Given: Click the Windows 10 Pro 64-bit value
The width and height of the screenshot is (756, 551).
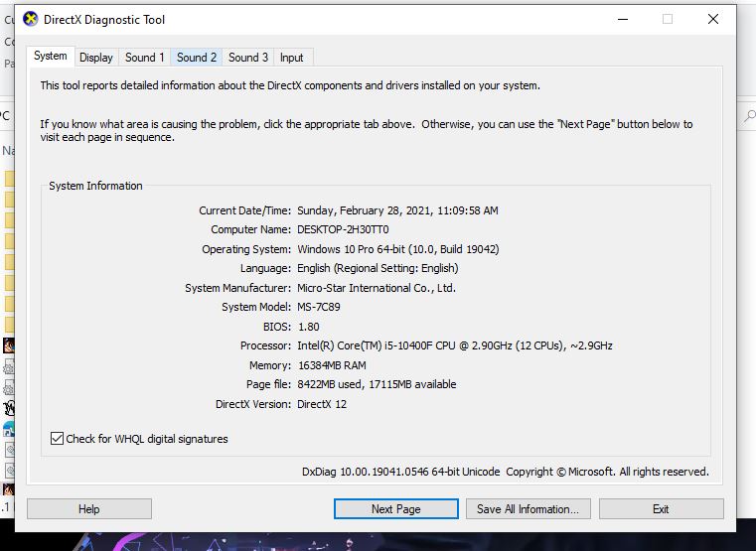Looking at the screenshot, I should 397,249.
